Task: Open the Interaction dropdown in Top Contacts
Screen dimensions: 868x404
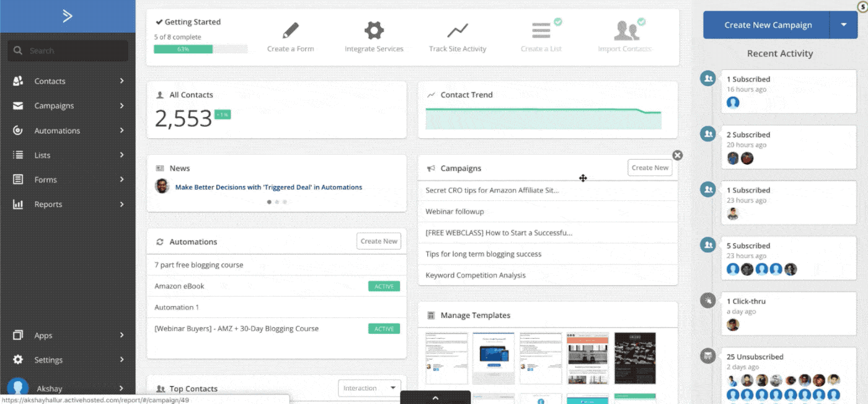Action: 370,389
